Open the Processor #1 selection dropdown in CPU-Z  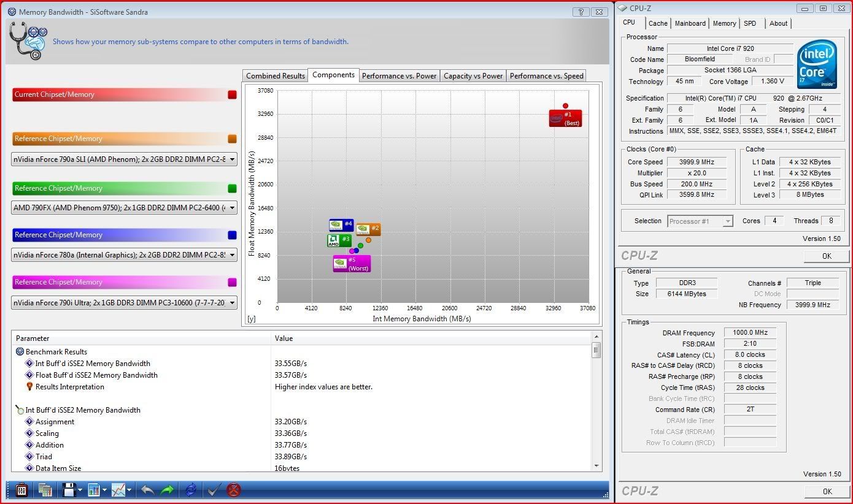(x=700, y=221)
